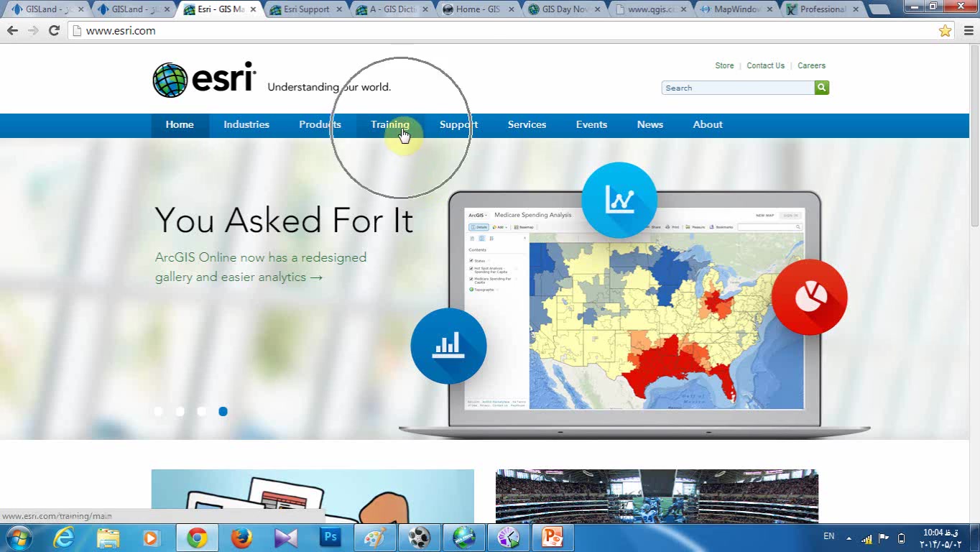The width and height of the screenshot is (980, 552).
Task: Click the laptop Medicare Spending map image
Action: pyautogui.click(x=634, y=309)
